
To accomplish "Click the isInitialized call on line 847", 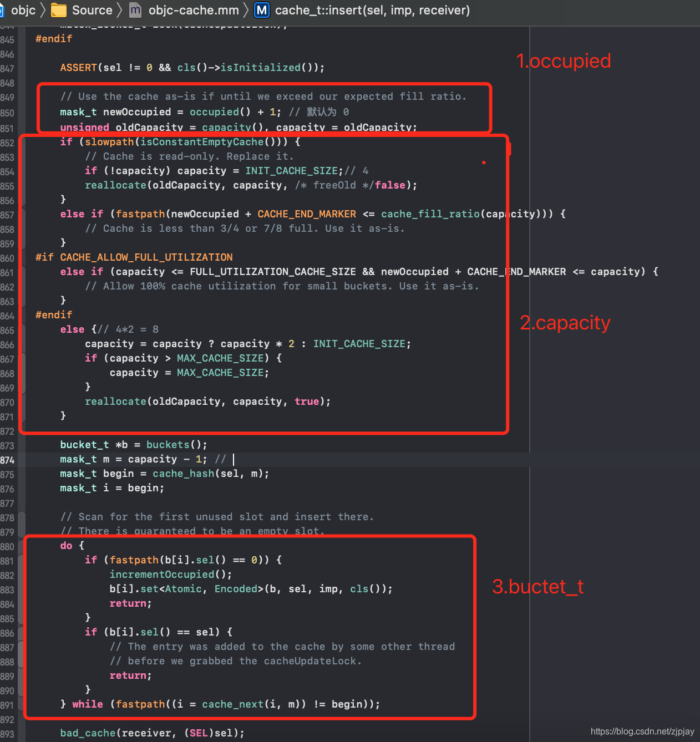I will [x=260, y=68].
